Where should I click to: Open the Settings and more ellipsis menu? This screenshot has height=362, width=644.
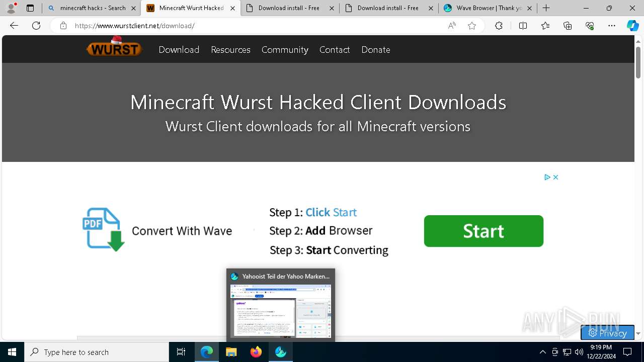point(612,26)
